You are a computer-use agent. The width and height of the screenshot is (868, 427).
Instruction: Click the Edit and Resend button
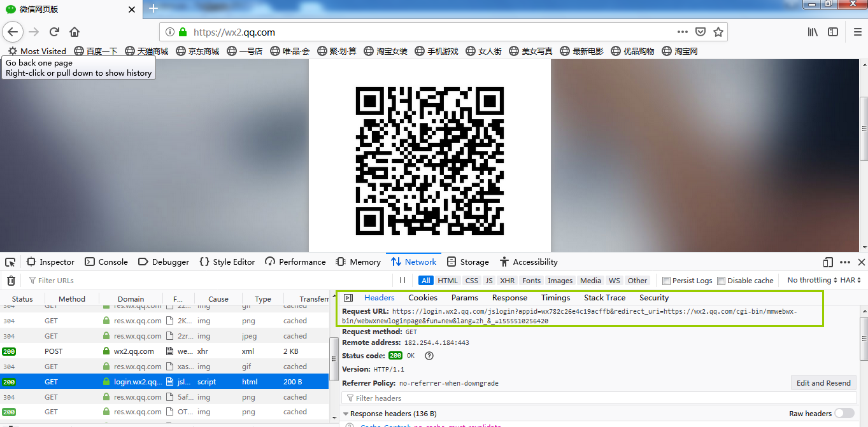(x=823, y=383)
